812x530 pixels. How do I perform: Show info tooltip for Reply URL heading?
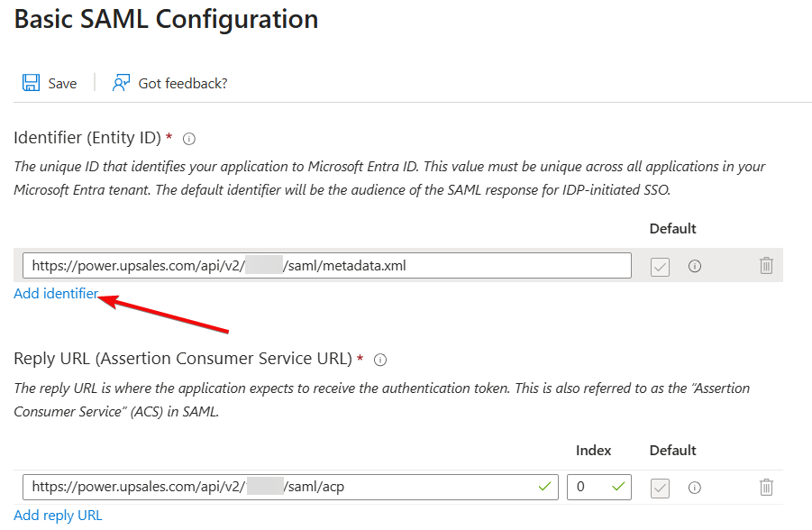point(380,360)
